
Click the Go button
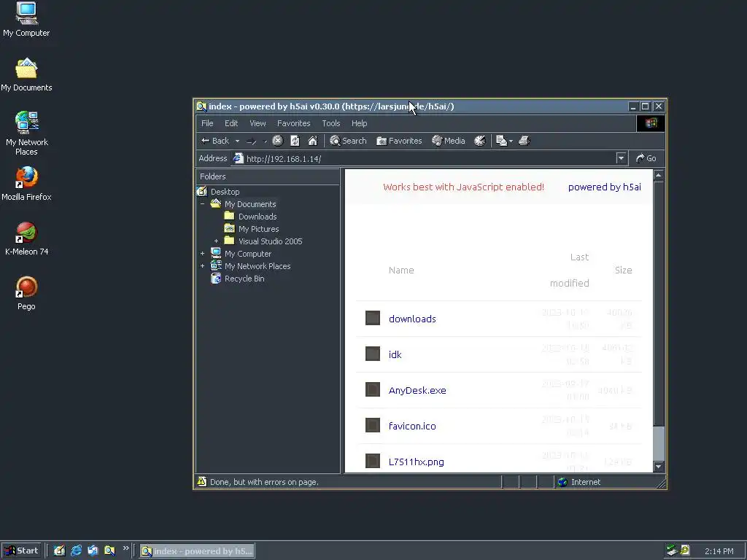click(x=646, y=158)
